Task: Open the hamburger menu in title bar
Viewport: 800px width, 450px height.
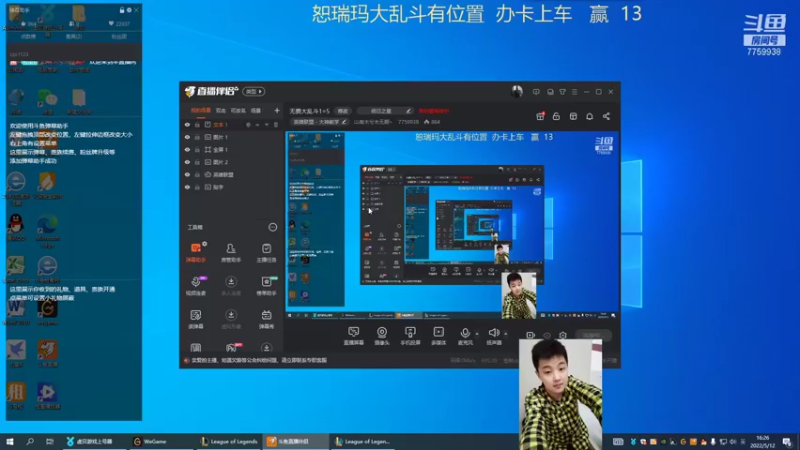Action: click(574, 92)
